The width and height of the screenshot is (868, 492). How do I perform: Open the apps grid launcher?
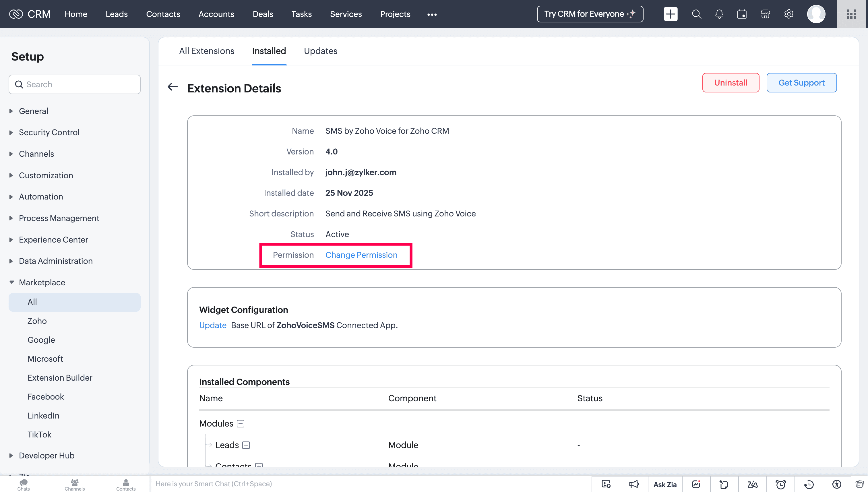pos(851,14)
